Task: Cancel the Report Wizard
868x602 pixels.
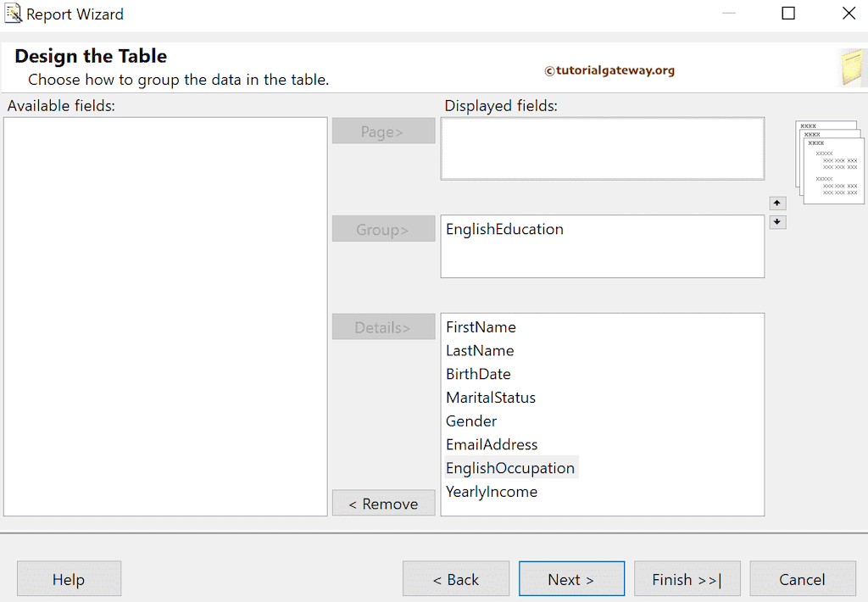Action: [x=802, y=579]
